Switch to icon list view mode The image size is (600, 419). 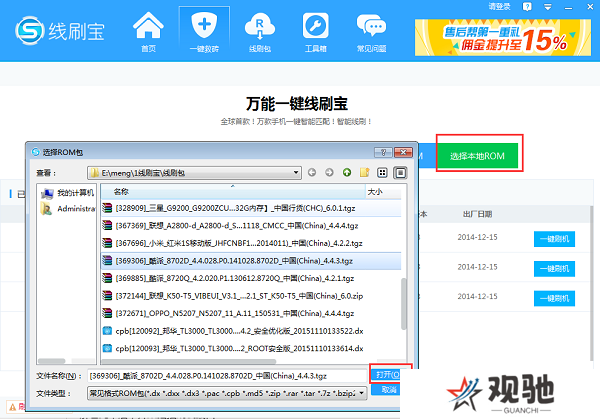[x=382, y=173]
